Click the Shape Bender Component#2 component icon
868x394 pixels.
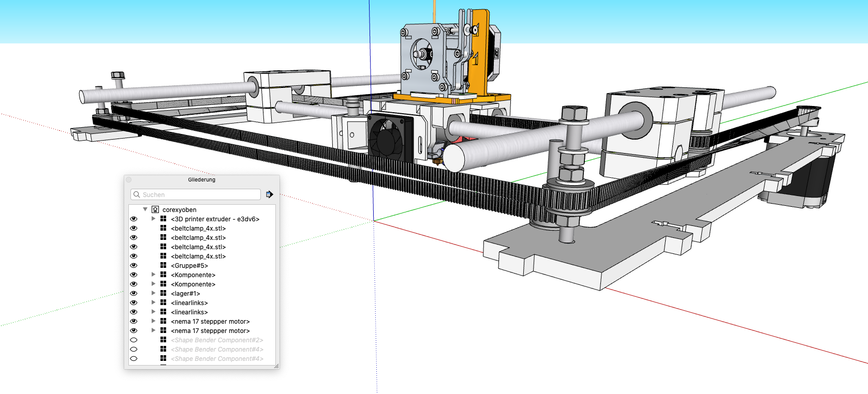163,340
